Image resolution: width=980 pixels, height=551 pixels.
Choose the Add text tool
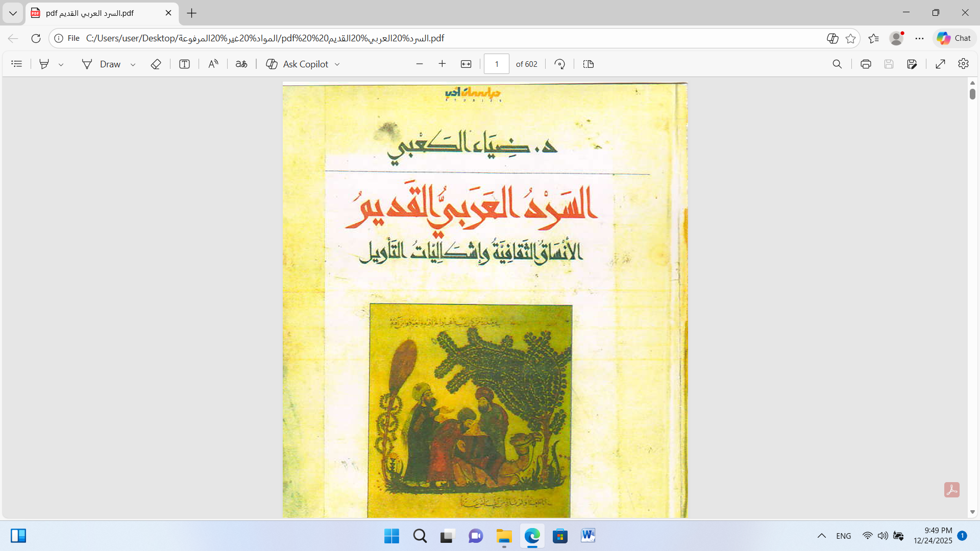tap(185, 64)
